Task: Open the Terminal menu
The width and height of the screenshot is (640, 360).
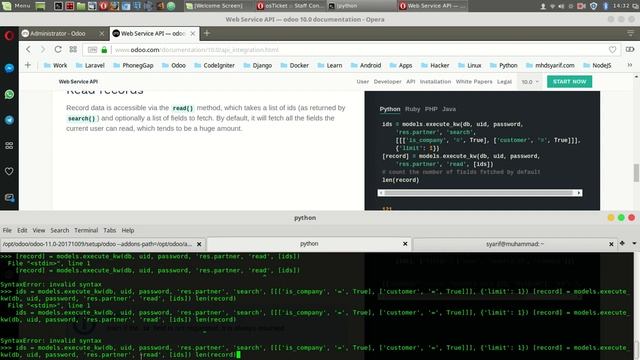Action: point(86,230)
